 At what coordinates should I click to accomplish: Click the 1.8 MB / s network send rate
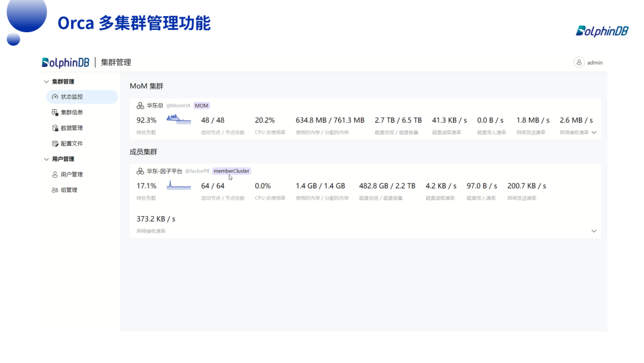pos(533,120)
